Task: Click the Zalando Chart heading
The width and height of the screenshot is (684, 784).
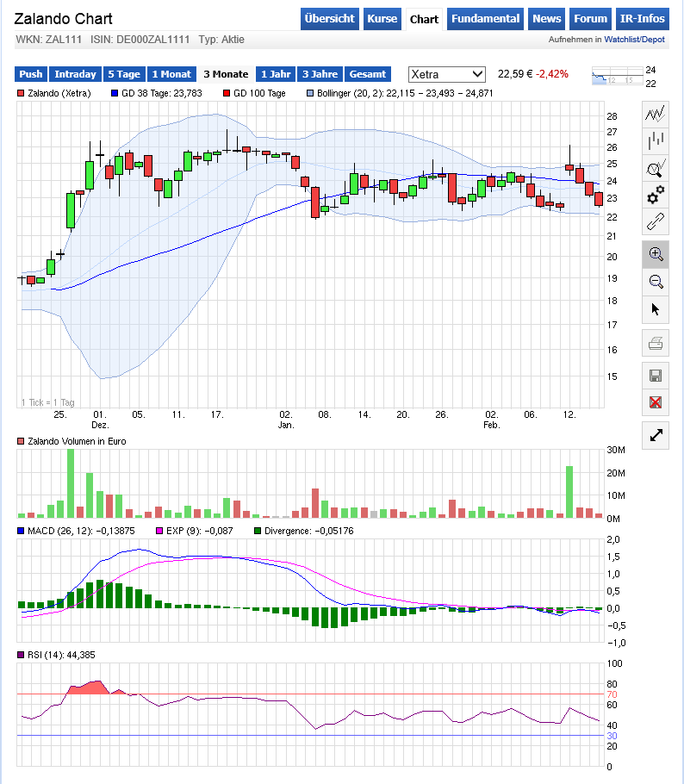Action: click(x=63, y=19)
